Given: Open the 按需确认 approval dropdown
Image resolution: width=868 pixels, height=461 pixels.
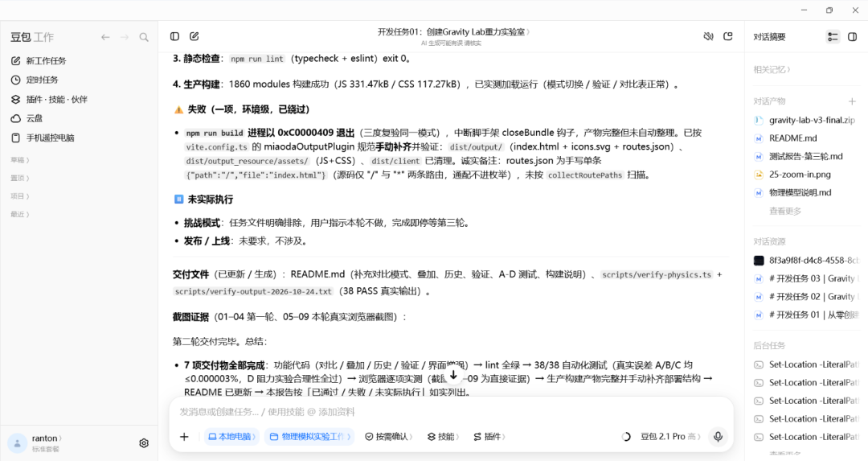Looking at the screenshot, I should pyautogui.click(x=389, y=437).
